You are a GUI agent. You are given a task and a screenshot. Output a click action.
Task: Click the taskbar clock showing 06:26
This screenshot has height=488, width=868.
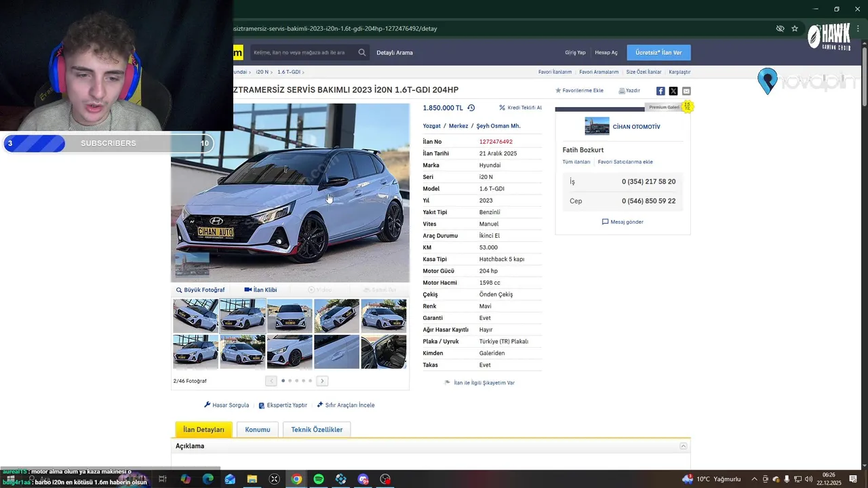[x=829, y=479]
